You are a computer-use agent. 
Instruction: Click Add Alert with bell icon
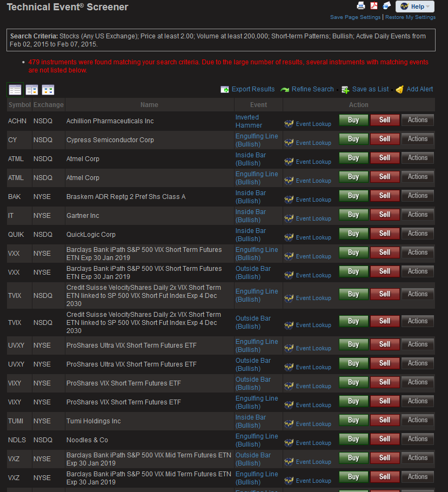coord(419,89)
